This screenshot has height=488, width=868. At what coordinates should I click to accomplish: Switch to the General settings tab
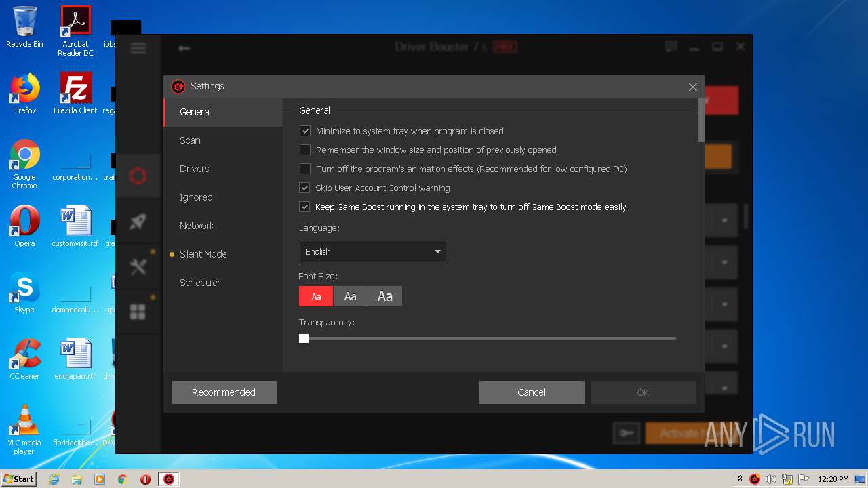[x=223, y=112]
